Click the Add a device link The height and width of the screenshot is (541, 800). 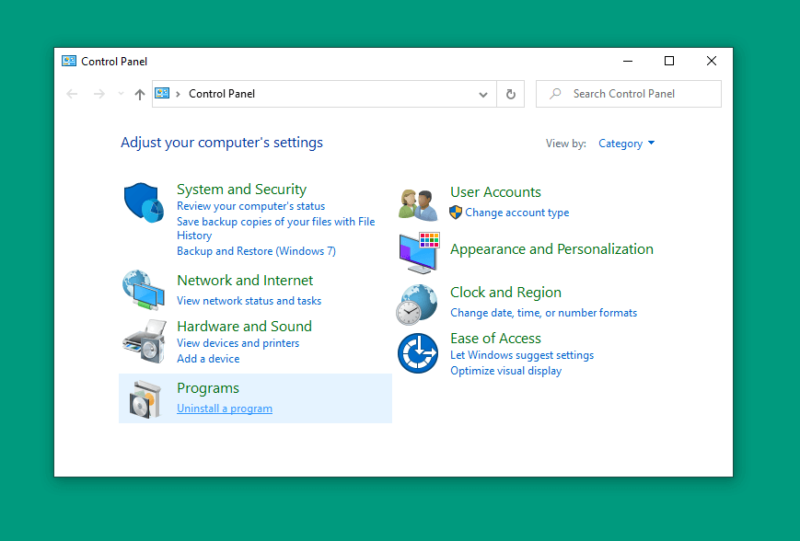pos(208,359)
